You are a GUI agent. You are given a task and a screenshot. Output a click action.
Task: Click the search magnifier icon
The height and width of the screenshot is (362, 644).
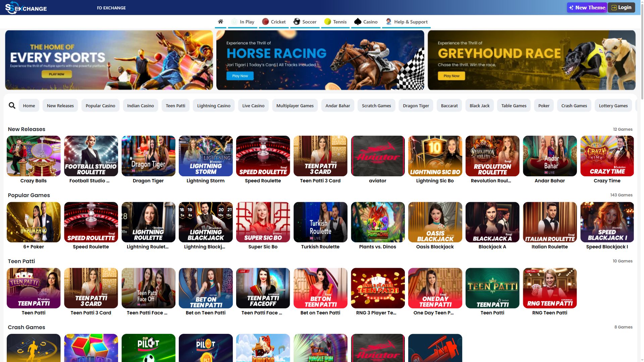click(12, 106)
